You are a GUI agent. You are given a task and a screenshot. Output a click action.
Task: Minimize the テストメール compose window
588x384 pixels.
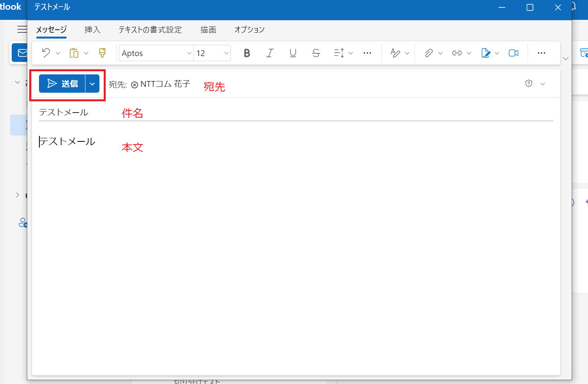click(x=502, y=7)
